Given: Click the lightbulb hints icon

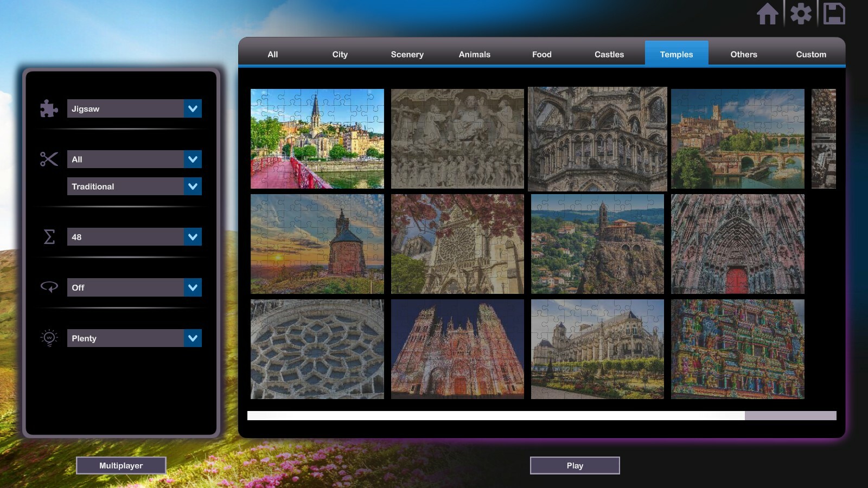Looking at the screenshot, I should [x=48, y=338].
